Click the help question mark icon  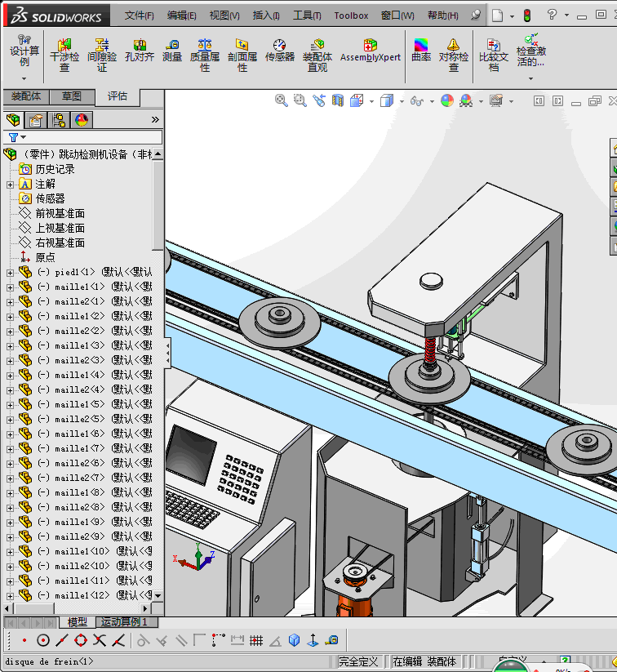pos(552,15)
